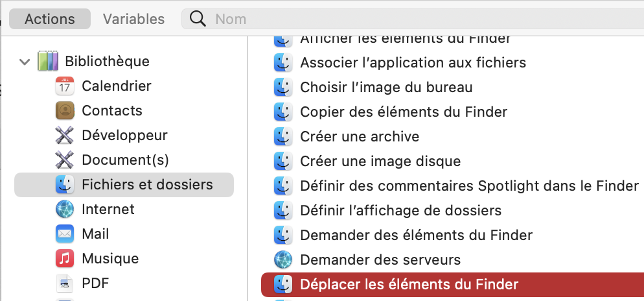Select the Document(s) category
Viewport: 644px width, 301px height.
(x=125, y=160)
